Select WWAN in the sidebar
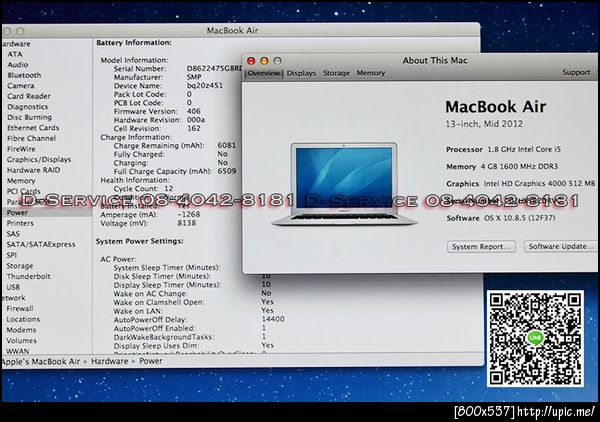600x422 pixels. pos(18,351)
